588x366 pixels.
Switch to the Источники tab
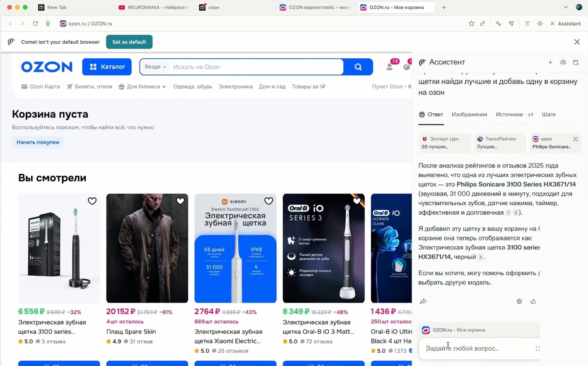(509, 114)
